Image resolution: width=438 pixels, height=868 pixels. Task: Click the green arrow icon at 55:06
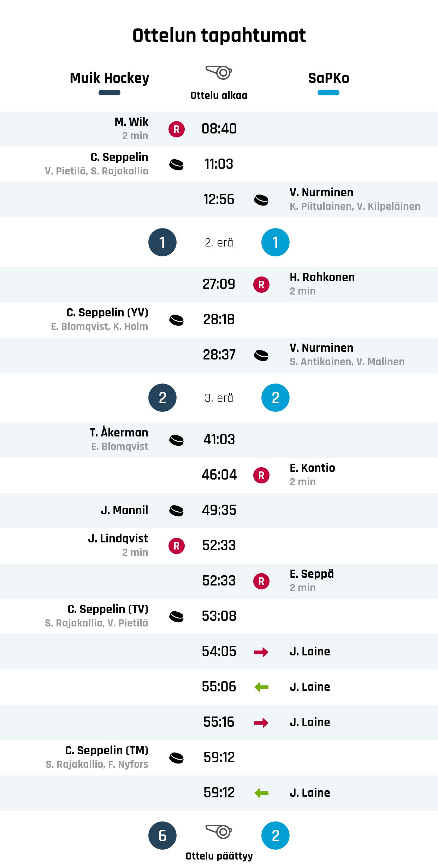(x=261, y=687)
